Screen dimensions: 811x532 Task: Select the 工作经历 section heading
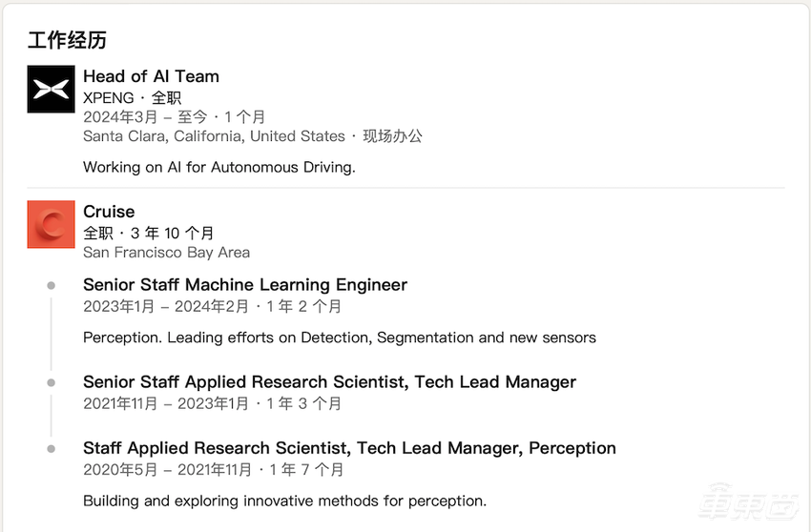(x=67, y=40)
